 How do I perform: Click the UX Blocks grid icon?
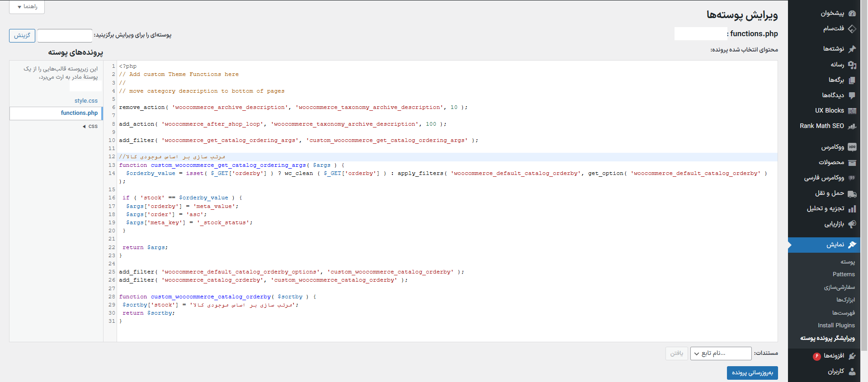click(852, 111)
